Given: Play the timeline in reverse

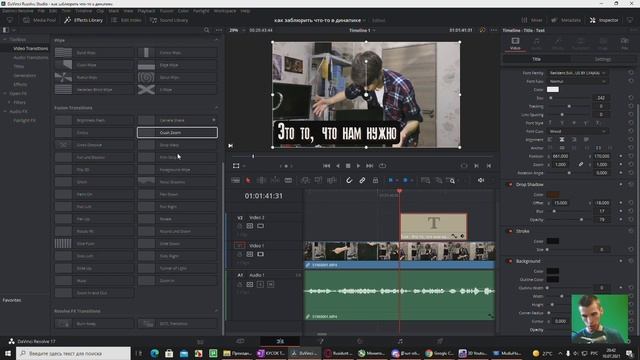Looking at the screenshot, I should click(338, 166).
